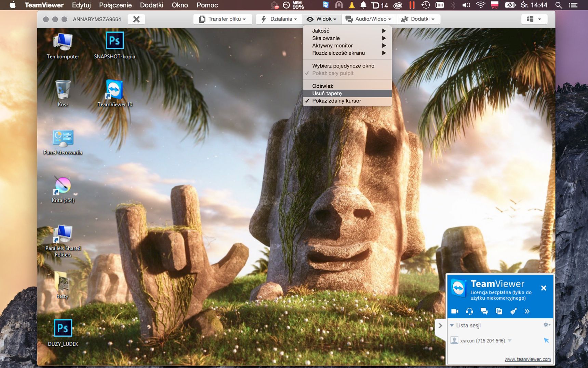Click the file box icon in TeamViewer panel
The width and height of the screenshot is (588, 368).
tap(499, 311)
